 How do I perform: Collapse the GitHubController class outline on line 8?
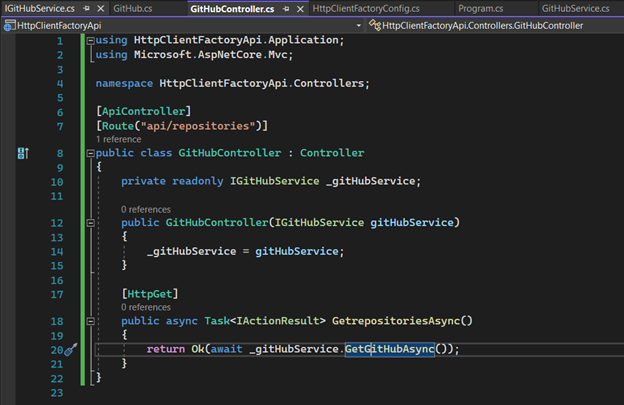coord(92,154)
